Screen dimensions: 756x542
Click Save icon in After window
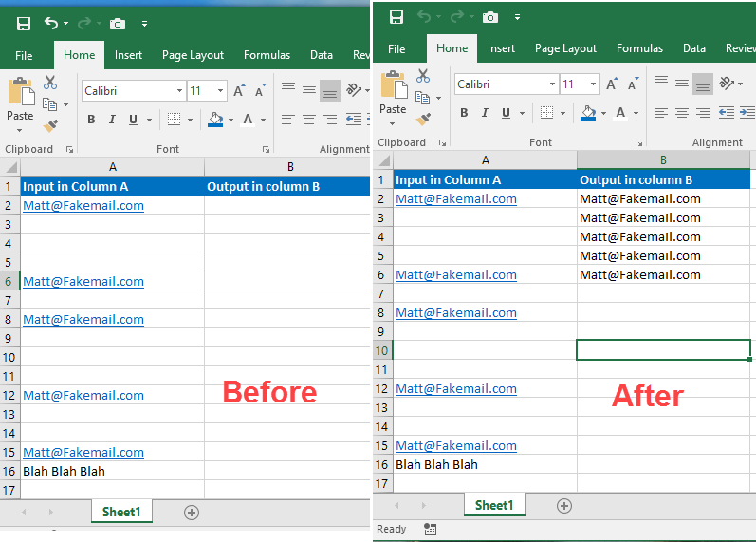396,17
